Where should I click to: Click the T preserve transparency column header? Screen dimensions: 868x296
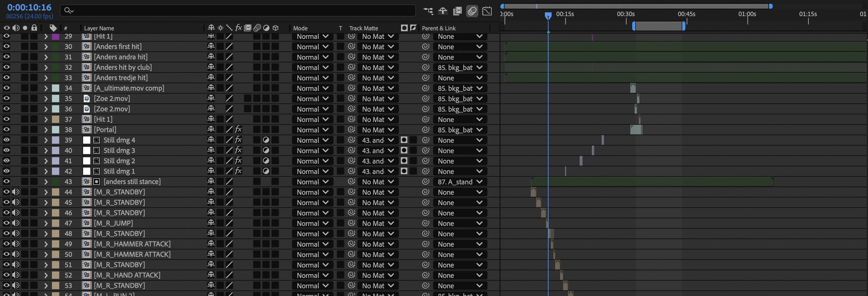point(340,28)
